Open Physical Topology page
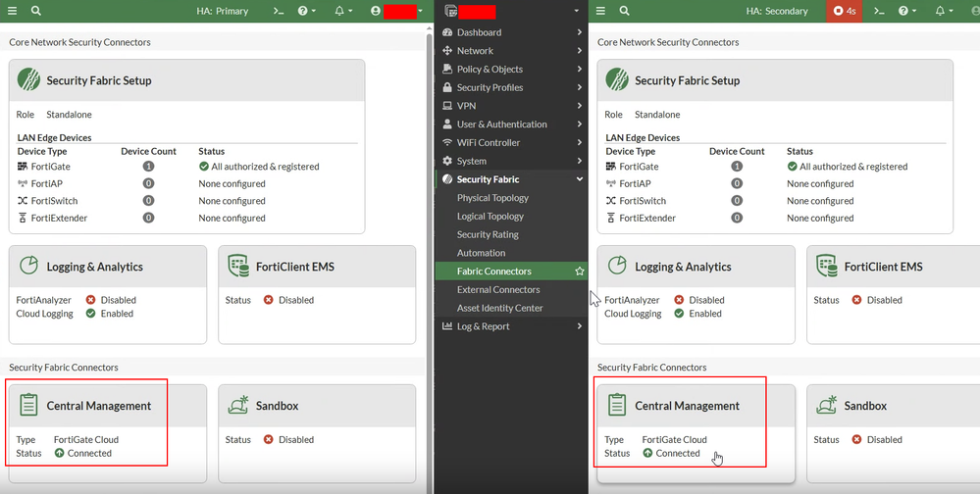Viewport: 980px width, 494px height. point(492,198)
